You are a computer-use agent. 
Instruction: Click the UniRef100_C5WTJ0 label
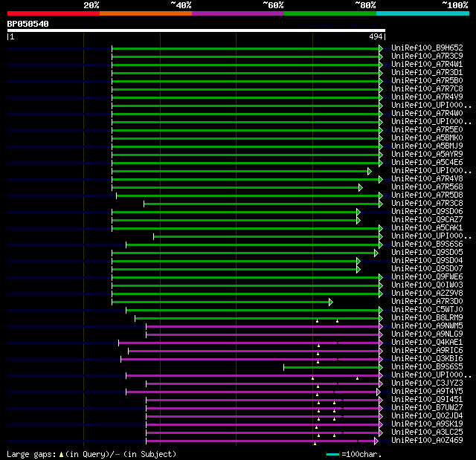point(427,310)
